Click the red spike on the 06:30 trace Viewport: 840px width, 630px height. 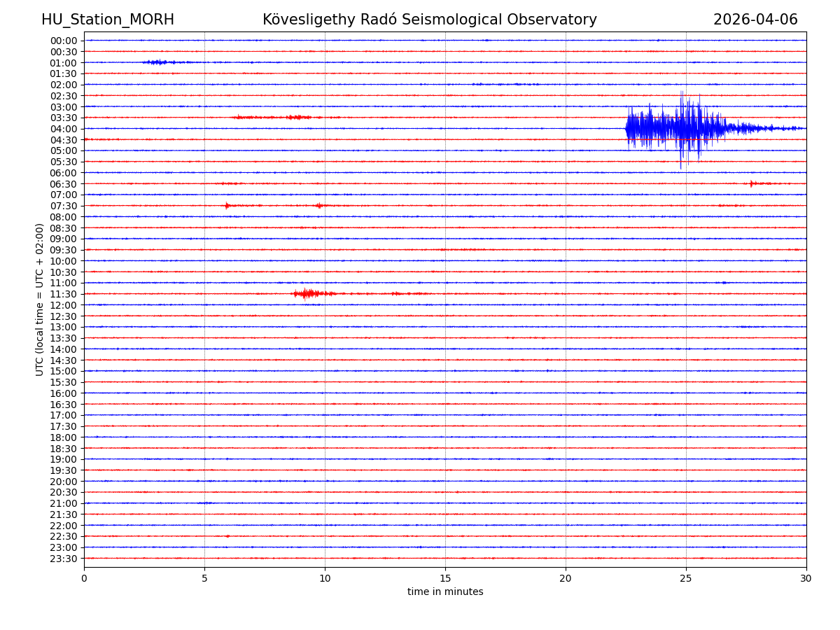click(x=751, y=183)
